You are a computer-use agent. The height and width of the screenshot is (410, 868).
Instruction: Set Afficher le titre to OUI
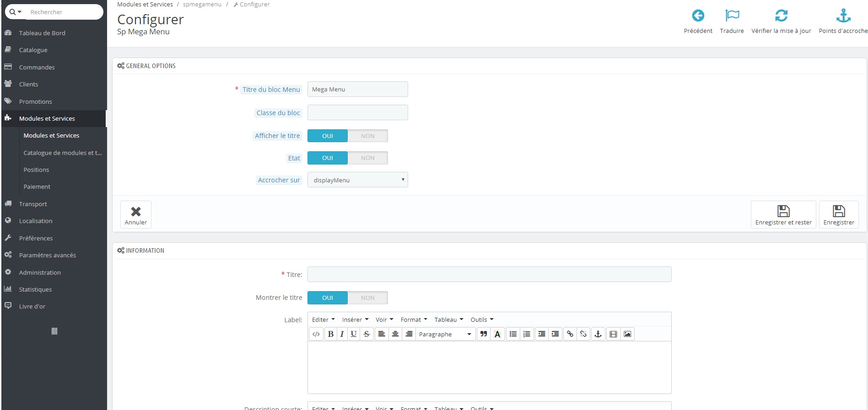(x=328, y=136)
